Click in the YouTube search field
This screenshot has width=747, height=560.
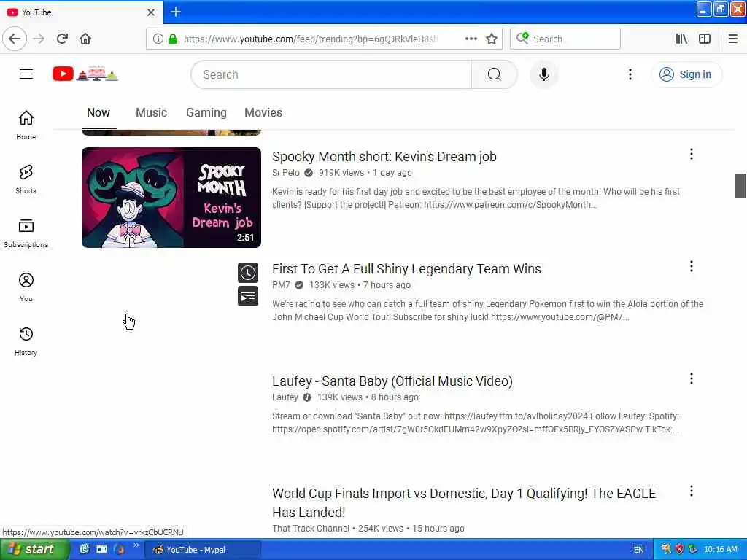332,74
